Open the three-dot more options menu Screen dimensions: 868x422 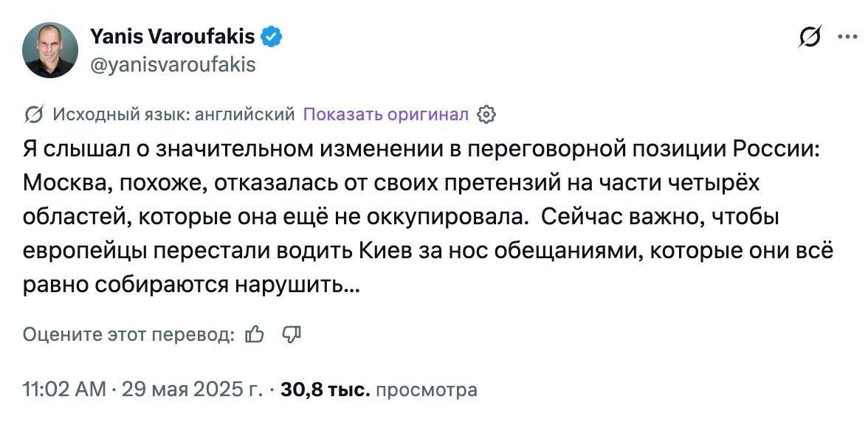845,37
